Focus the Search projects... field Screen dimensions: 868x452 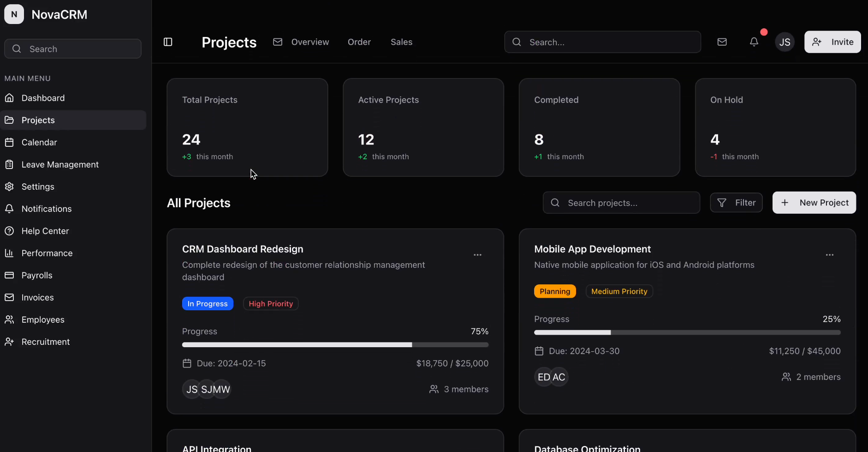click(x=621, y=203)
